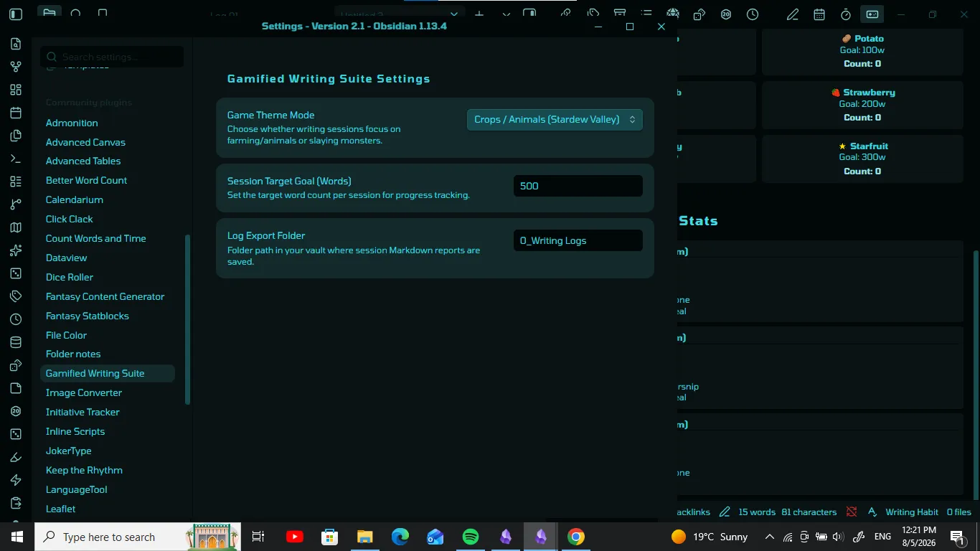Open the folded map ribbon icon
The width and height of the screenshot is (980, 551).
coord(15,227)
